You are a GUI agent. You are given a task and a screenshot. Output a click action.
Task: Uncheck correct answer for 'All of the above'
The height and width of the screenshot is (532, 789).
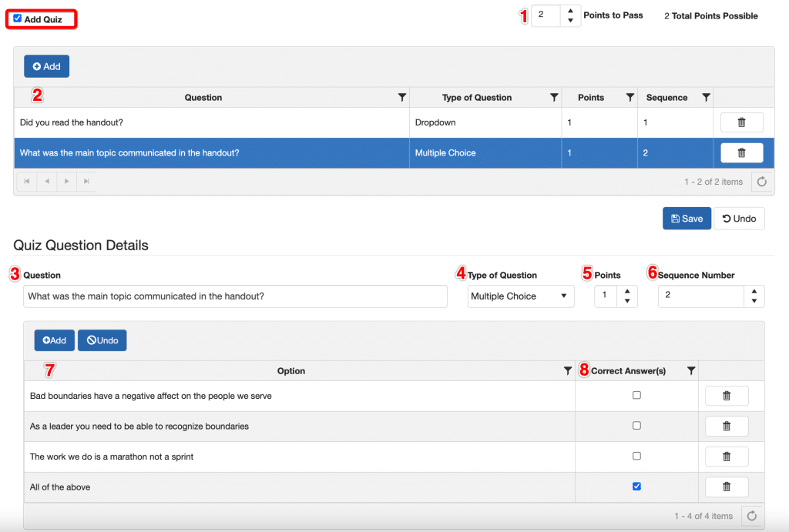(636, 487)
